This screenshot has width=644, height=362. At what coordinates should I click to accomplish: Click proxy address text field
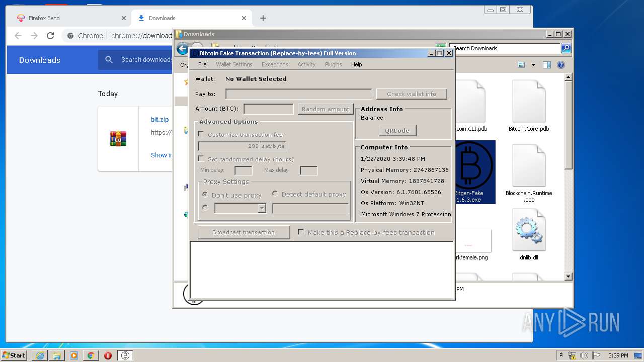310,208
